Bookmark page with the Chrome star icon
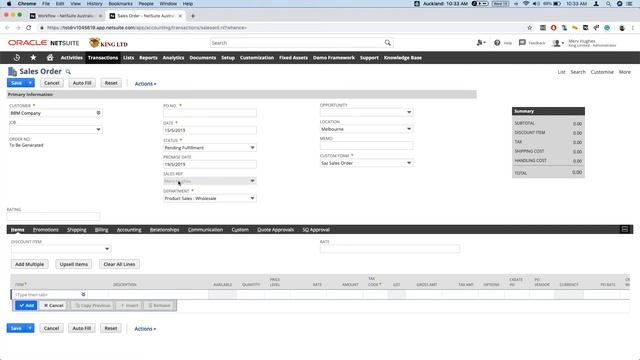This screenshot has width=640, height=360. pos(530,28)
